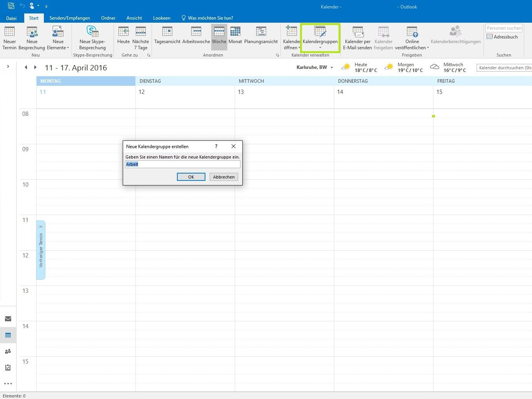This screenshot has width=532, height=399.
Task: Open the Senden/Empfangen tab
Action: coord(70,18)
